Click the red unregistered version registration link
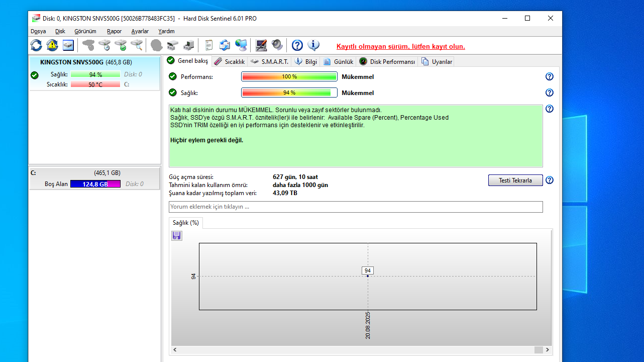The width and height of the screenshot is (644, 362). (401, 47)
